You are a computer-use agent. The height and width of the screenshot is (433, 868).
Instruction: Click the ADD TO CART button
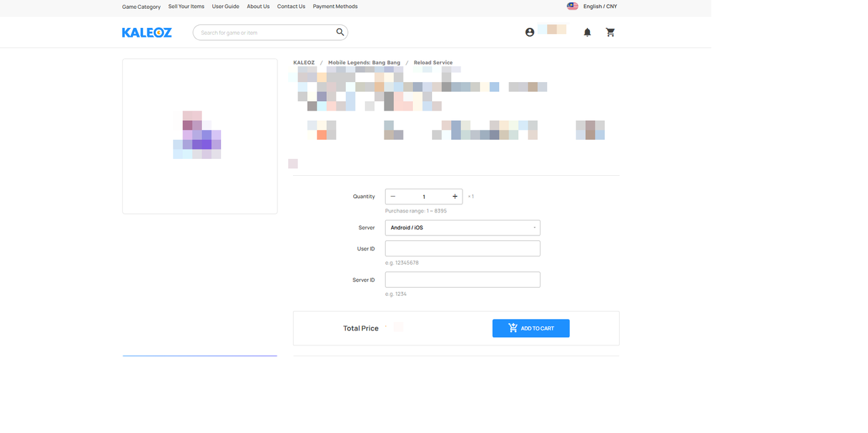pos(531,328)
